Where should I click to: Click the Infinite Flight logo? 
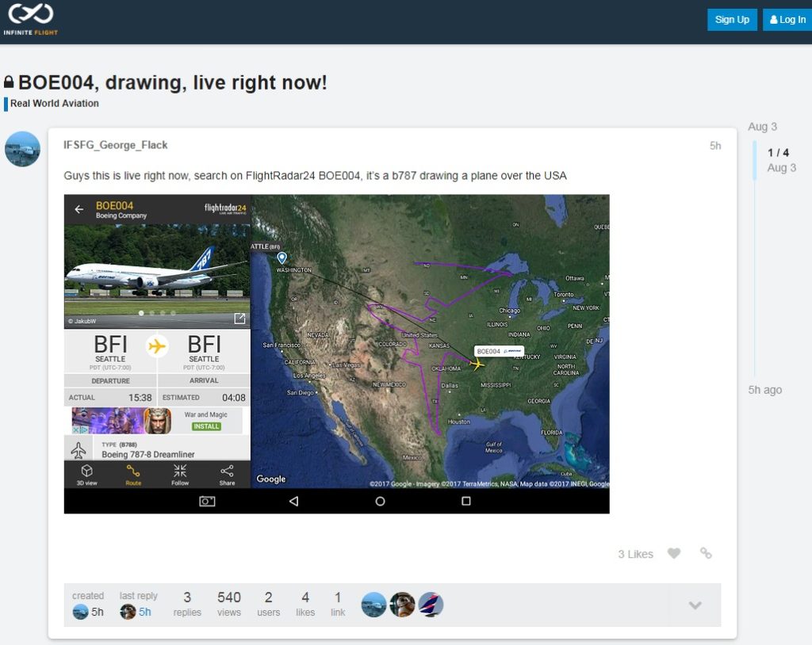(31, 20)
